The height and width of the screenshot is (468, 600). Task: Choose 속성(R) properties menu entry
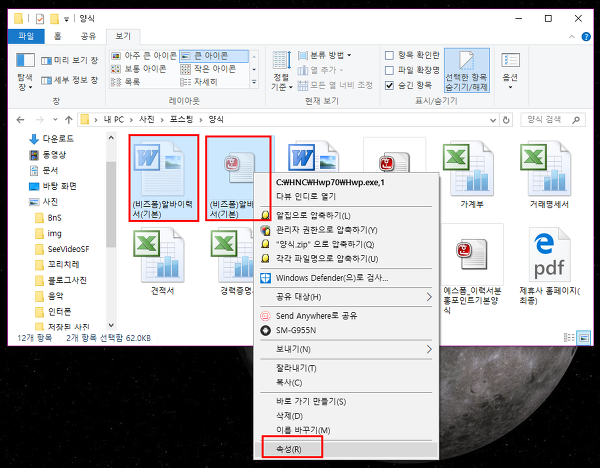coord(346,449)
